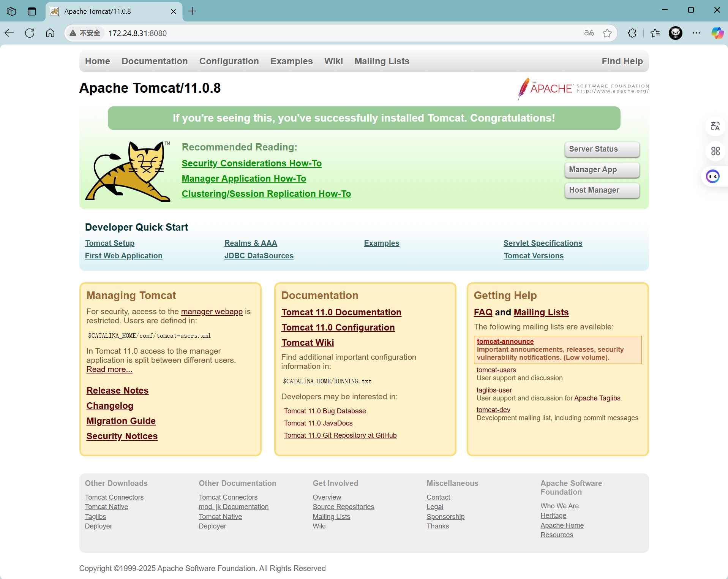The width and height of the screenshot is (728, 579).
Task: Close the Apache Tomcat/11.0.8 tab
Action: point(174,11)
